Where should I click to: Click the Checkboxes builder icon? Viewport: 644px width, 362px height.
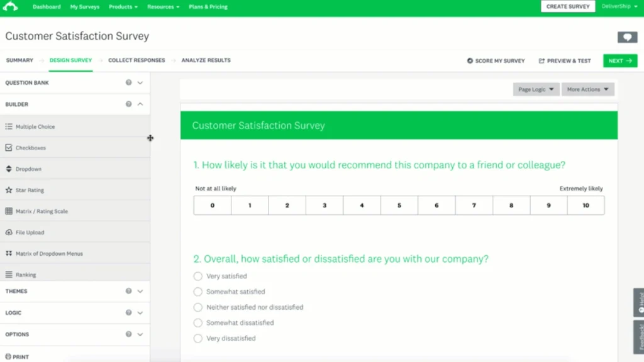tap(9, 147)
